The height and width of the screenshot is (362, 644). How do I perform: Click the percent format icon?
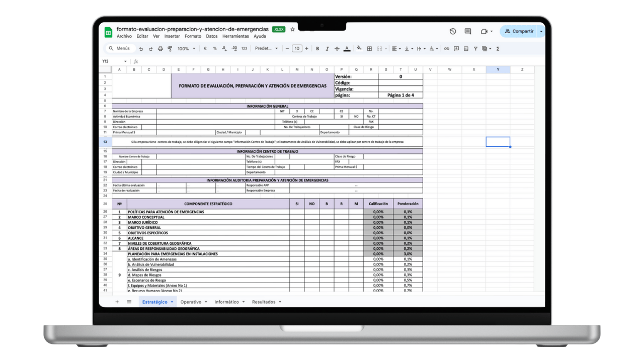(214, 48)
